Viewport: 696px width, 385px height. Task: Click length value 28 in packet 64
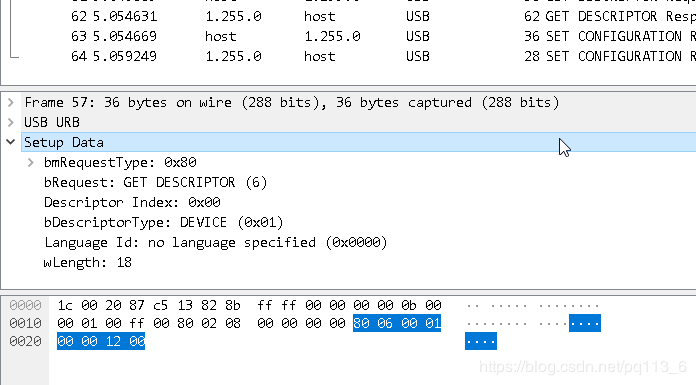coord(532,56)
